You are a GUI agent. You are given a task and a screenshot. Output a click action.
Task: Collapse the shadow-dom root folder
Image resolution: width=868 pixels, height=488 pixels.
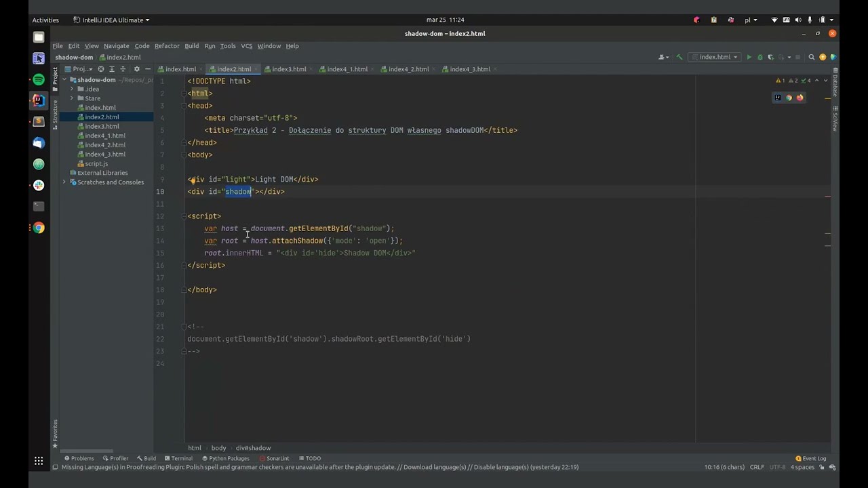(64, 80)
